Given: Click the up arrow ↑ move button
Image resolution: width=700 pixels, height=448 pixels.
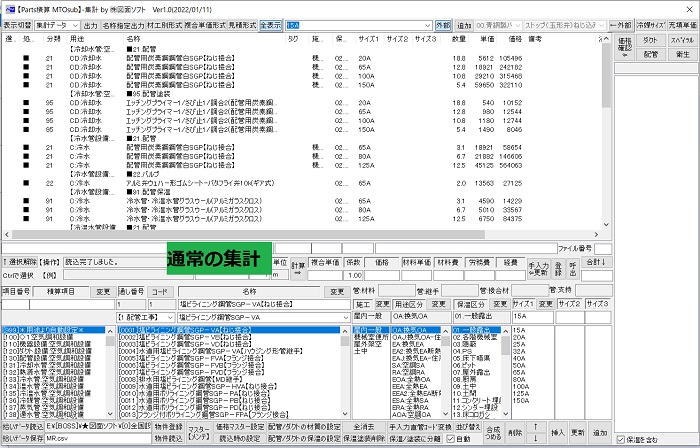Looking at the screenshot, I should click(x=535, y=427).
